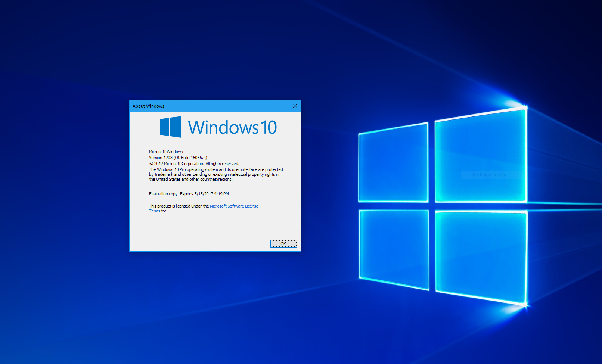Click the trademark protection paragraph
The image size is (602, 364).
216,174
